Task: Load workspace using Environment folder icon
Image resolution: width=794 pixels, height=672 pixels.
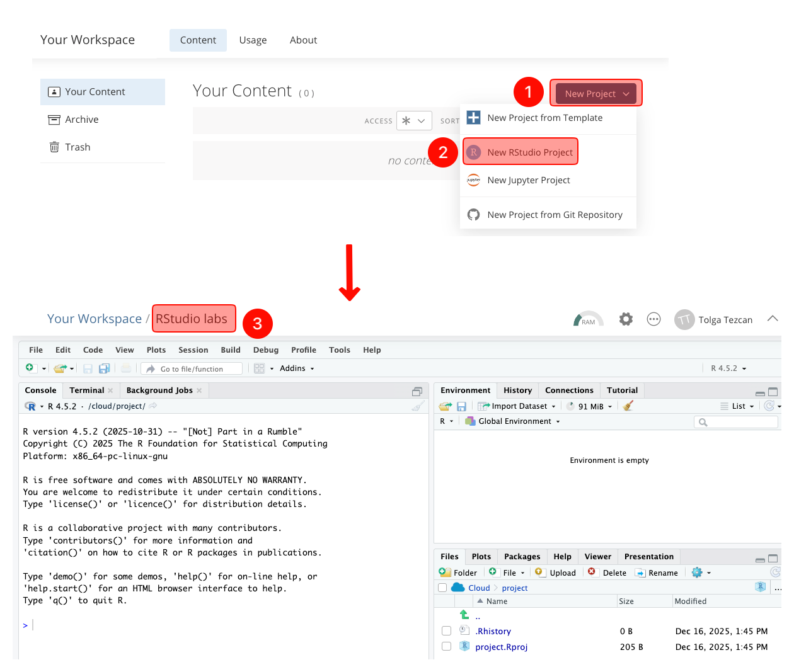Action: tap(446, 406)
